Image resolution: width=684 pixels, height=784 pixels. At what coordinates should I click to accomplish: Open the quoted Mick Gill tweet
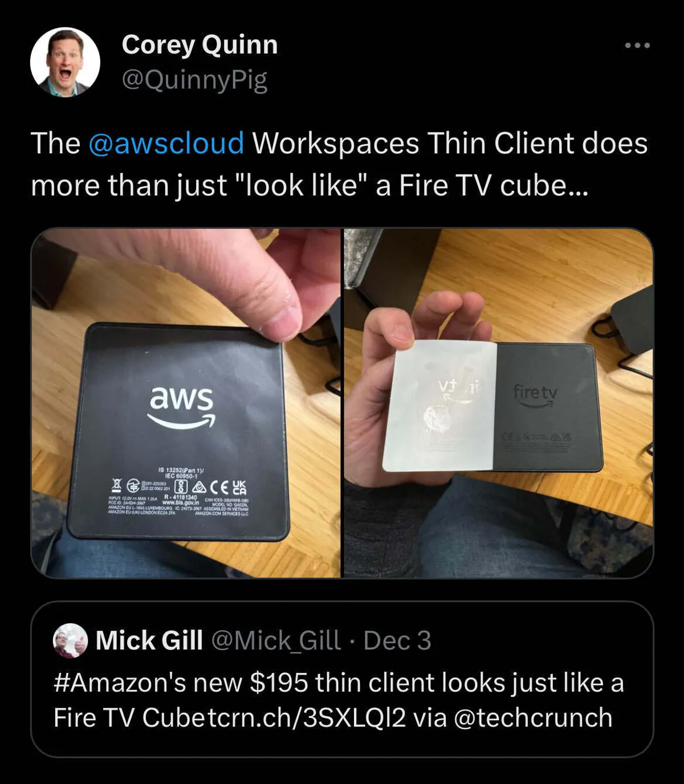coord(342,679)
